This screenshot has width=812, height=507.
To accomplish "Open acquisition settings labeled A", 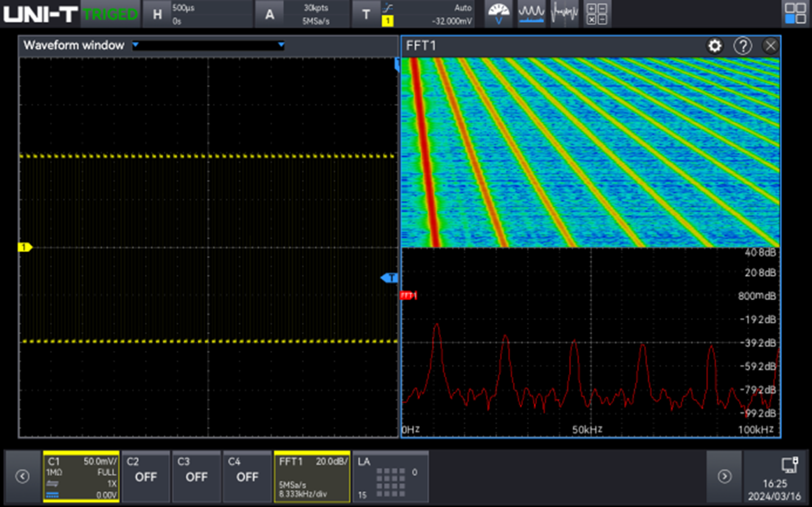I will pos(269,13).
